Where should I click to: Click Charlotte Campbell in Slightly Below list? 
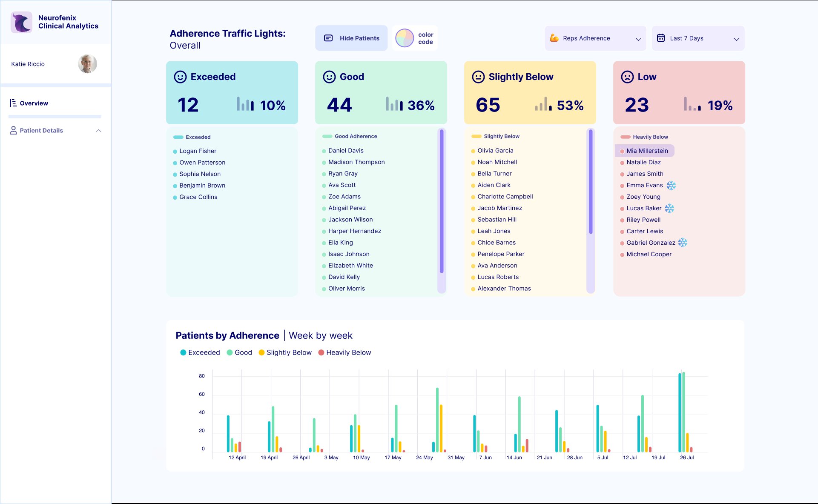[505, 197]
